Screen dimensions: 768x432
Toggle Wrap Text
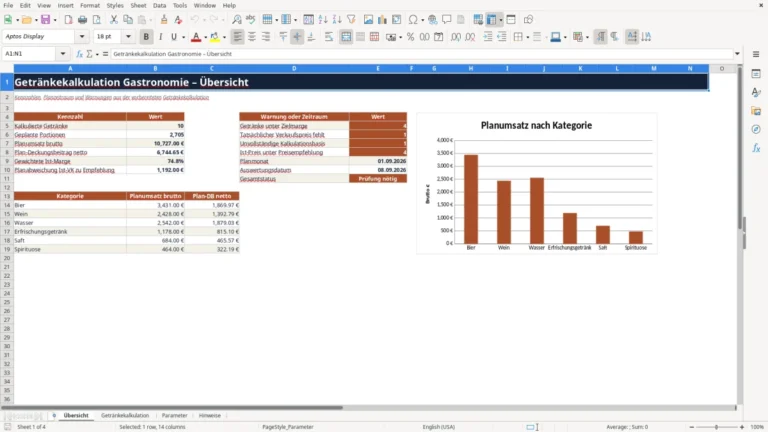329,37
